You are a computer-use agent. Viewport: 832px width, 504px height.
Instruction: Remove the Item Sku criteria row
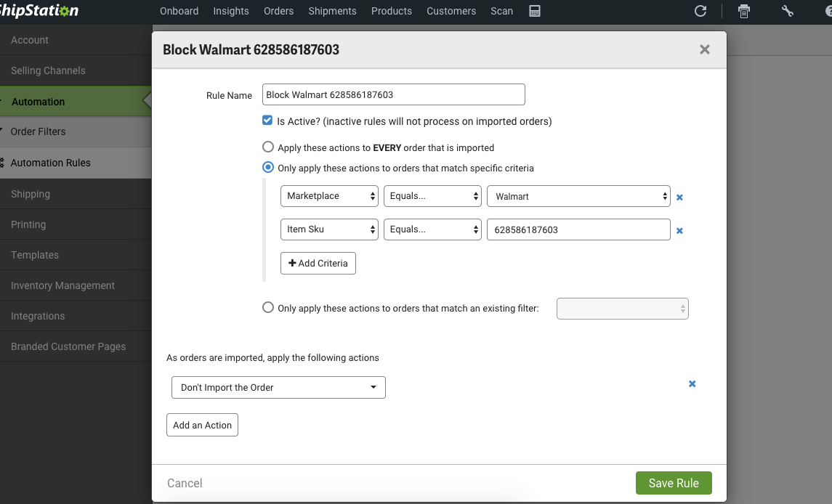click(x=679, y=231)
